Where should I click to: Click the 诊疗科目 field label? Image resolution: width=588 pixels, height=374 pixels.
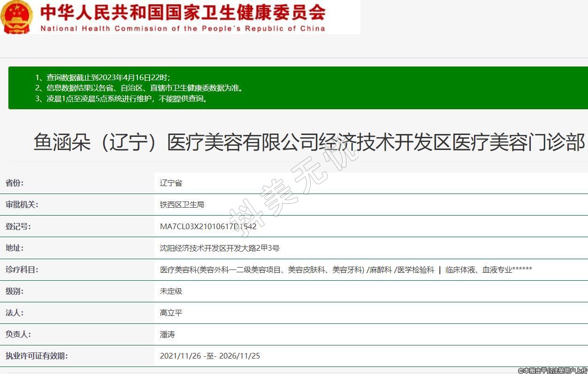point(22,269)
